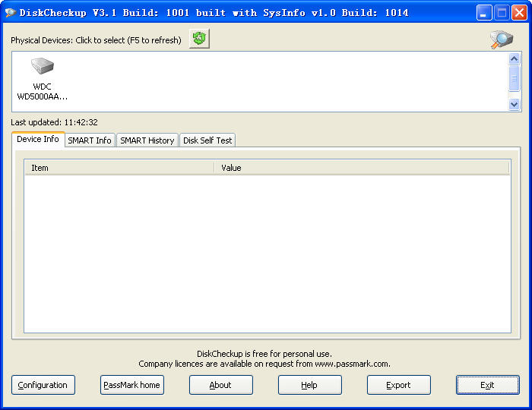Viewport: 532px width, 410px height.
Task: Minimize the DiskCheckup window
Action: [x=484, y=13]
